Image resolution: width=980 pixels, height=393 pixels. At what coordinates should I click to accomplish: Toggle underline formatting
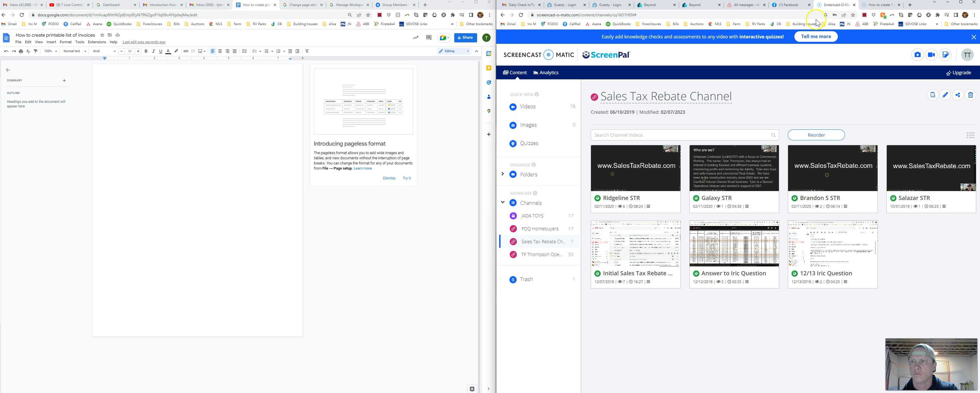(160, 51)
